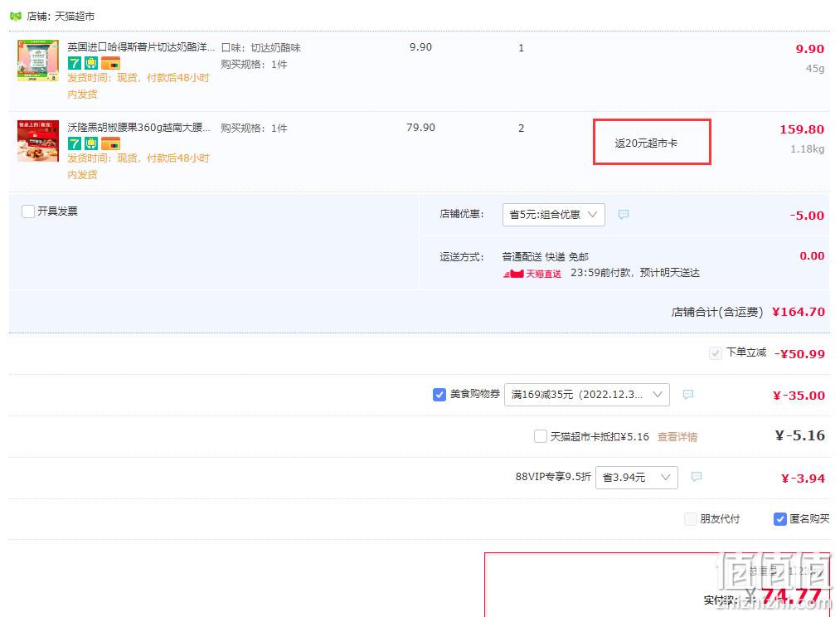Click the -¥50.99 instant discount amount
Screen dimensions: 840x617
click(800, 353)
